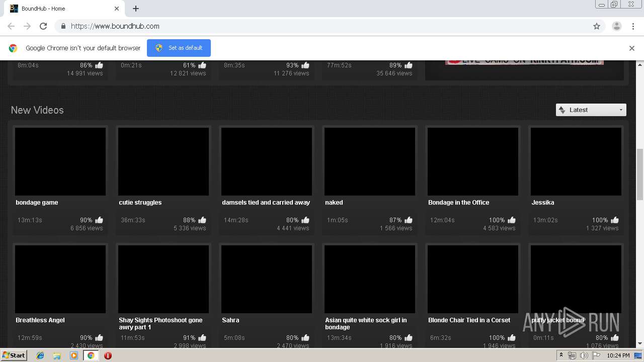The image size is (644, 362).
Task: Click the thumbnail above 'Bondage in the Office'
Action: (x=473, y=161)
